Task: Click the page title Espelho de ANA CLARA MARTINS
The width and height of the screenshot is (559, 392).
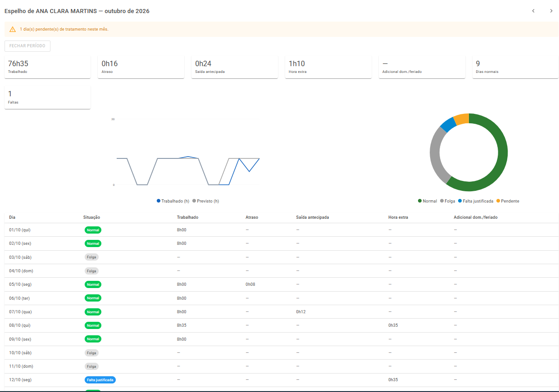Action: point(77,11)
